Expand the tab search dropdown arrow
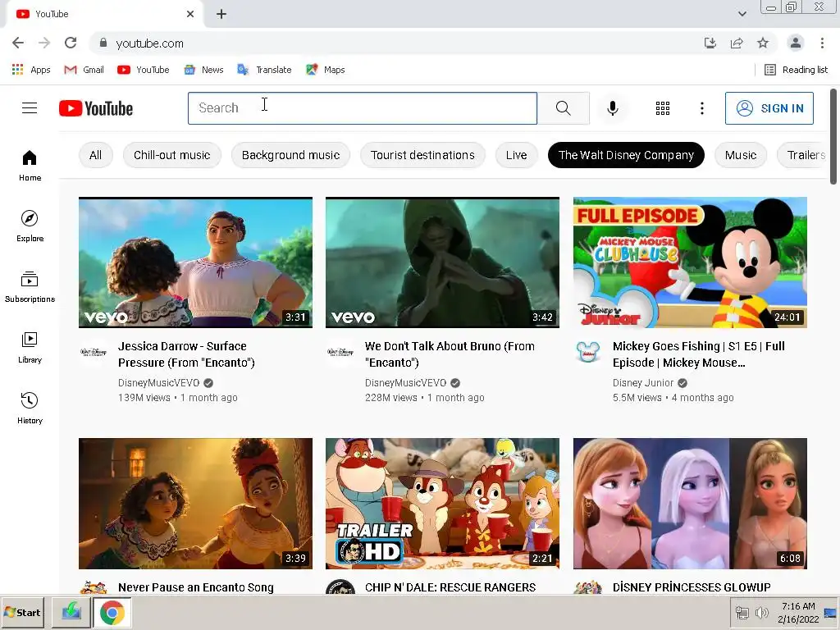 (x=742, y=14)
